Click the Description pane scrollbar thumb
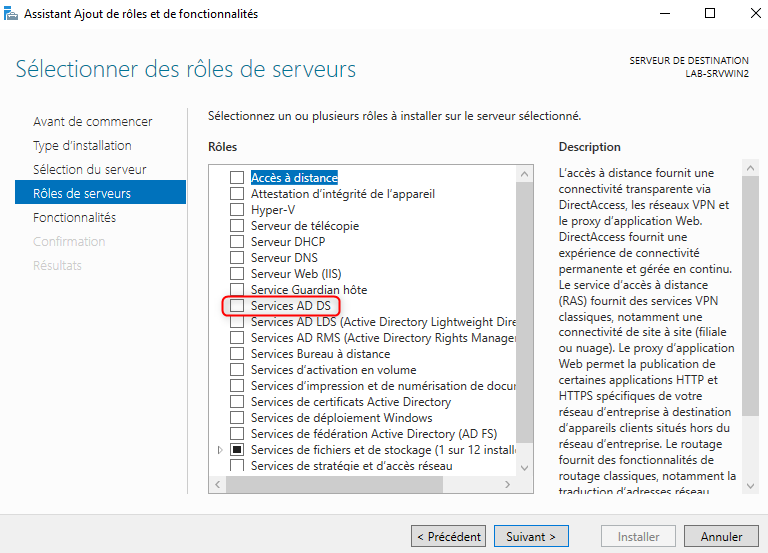Screen dimensions: 768x553 [750, 296]
